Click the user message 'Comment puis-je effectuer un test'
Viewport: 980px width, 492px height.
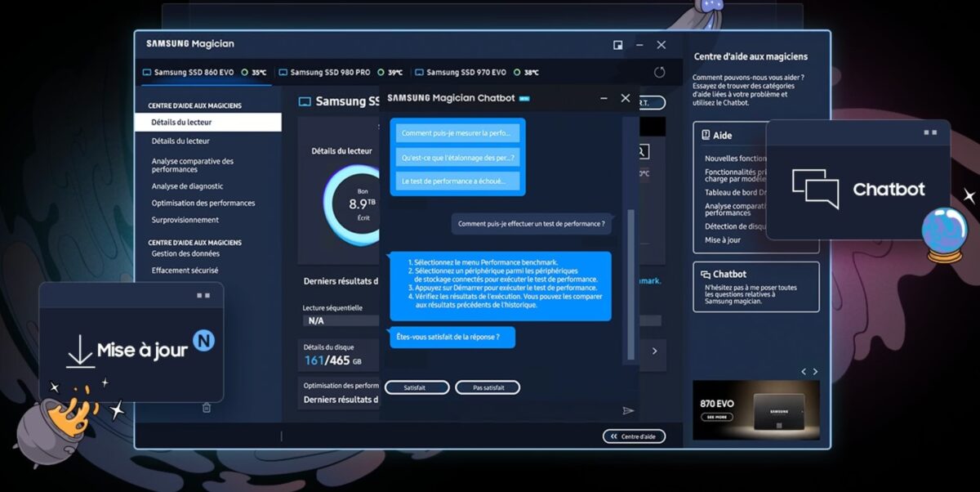532,223
